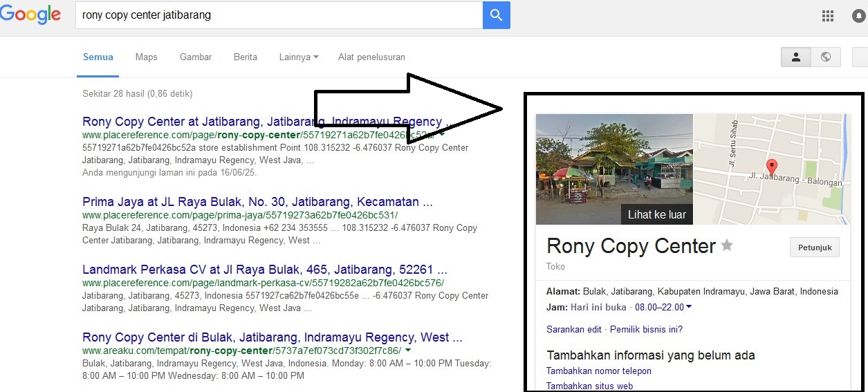Click the red map pin marker

(773, 167)
